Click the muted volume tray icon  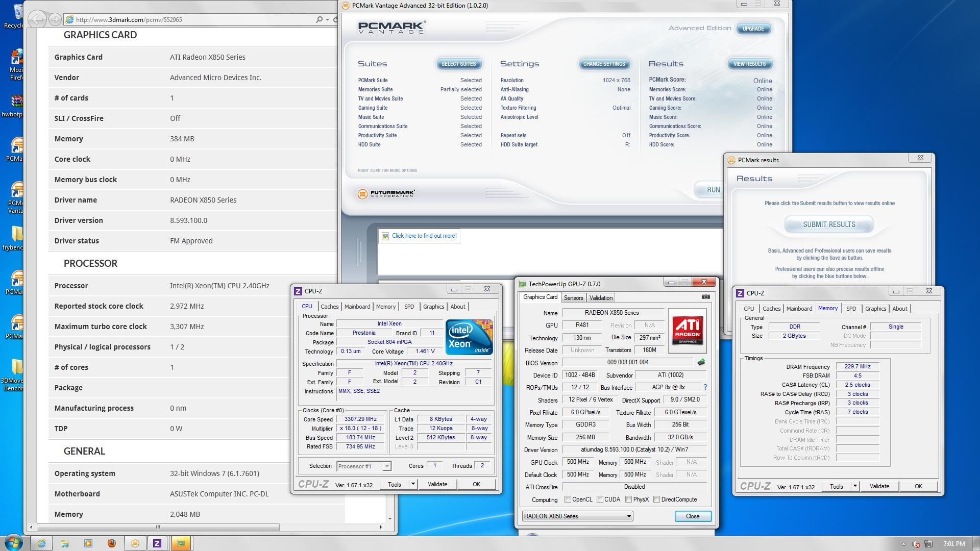pyautogui.click(x=917, y=544)
